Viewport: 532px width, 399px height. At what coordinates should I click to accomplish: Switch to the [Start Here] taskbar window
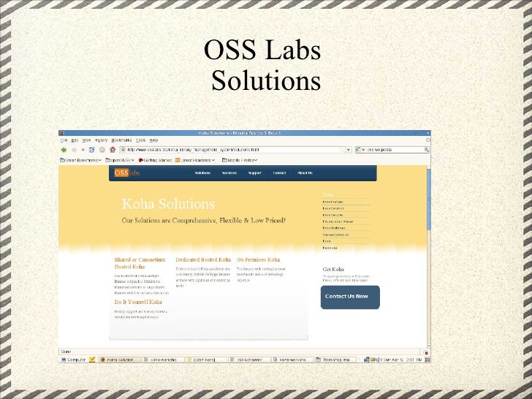(206, 360)
